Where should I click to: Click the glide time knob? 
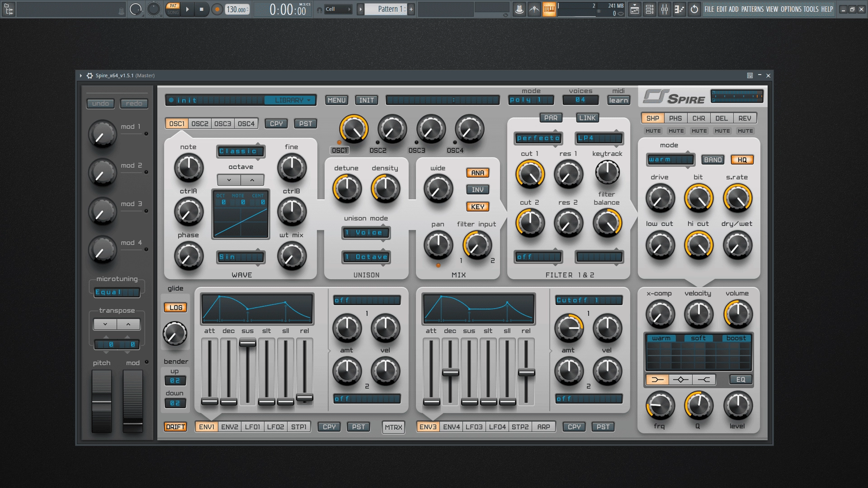click(175, 334)
